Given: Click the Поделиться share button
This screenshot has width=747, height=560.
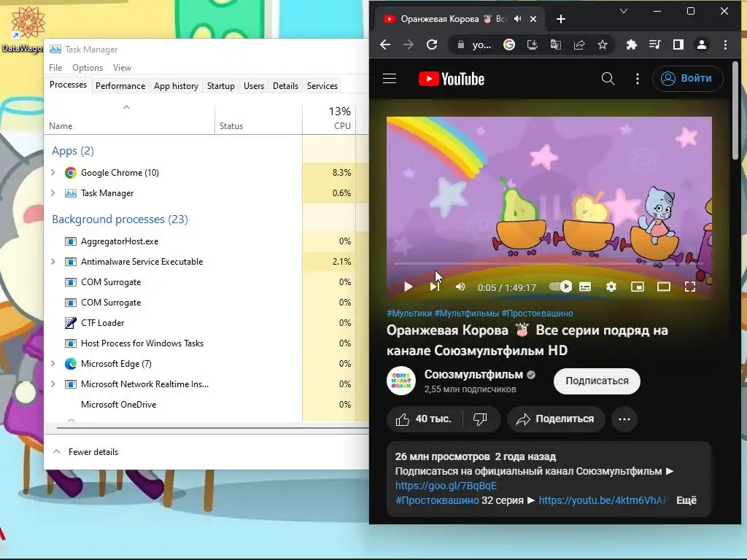Looking at the screenshot, I should click(556, 419).
